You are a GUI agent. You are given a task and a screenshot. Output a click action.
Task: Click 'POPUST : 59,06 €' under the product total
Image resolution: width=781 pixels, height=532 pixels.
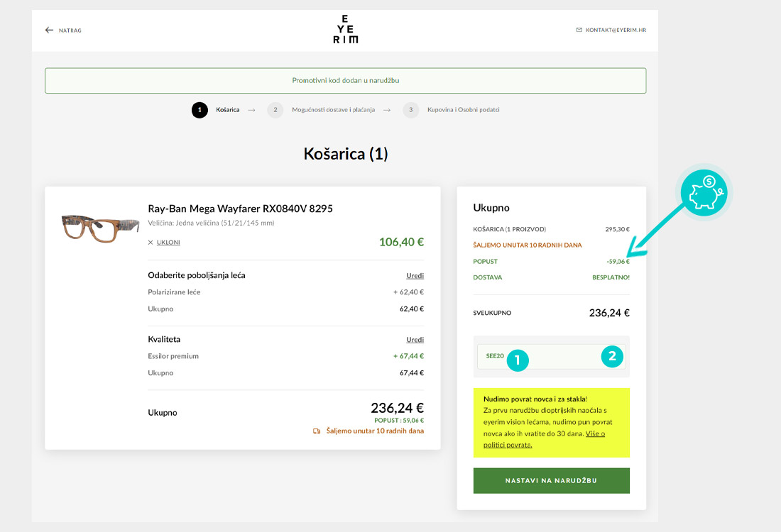click(399, 421)
